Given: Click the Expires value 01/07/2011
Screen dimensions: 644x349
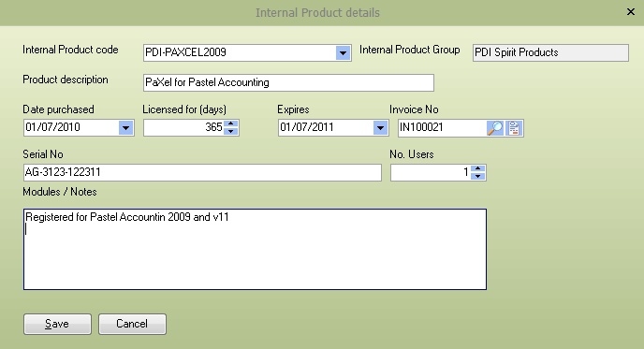Looking at the screenshot, I should 307,127.
